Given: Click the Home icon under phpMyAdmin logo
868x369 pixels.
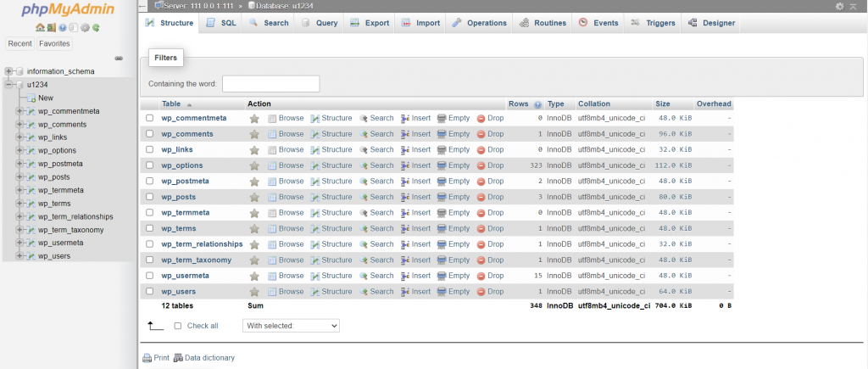Looking at the screenshot, I should click(40, 28).
